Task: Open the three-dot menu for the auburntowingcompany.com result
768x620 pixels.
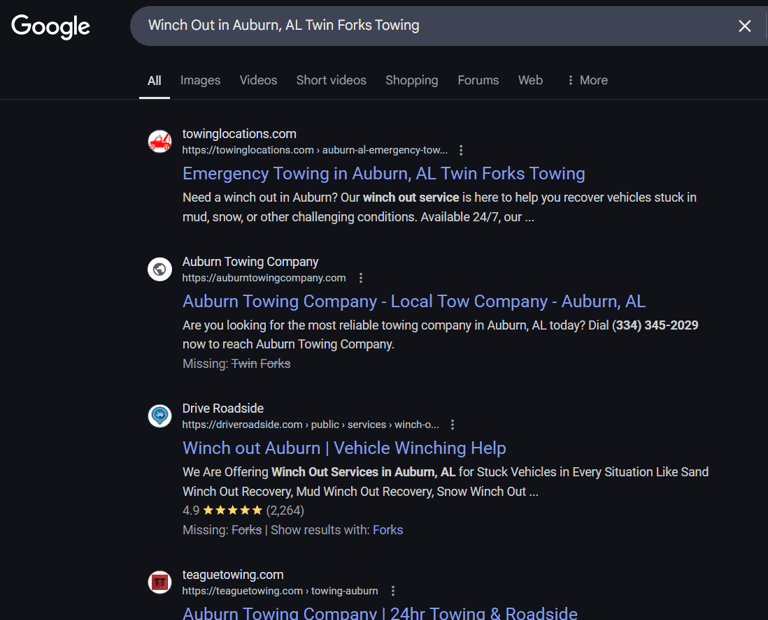Action: pyautogui.click(x=361, y=278)
